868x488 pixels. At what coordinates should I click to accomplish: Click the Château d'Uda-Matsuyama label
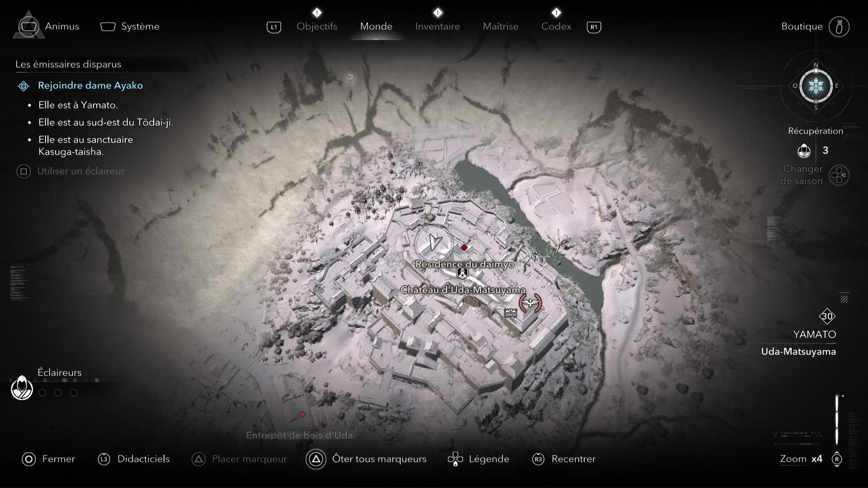[x=463, y=290]
